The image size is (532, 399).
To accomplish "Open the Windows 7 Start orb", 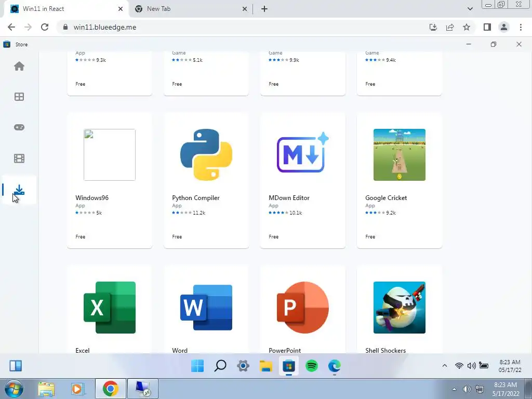I will click(14, 389).
